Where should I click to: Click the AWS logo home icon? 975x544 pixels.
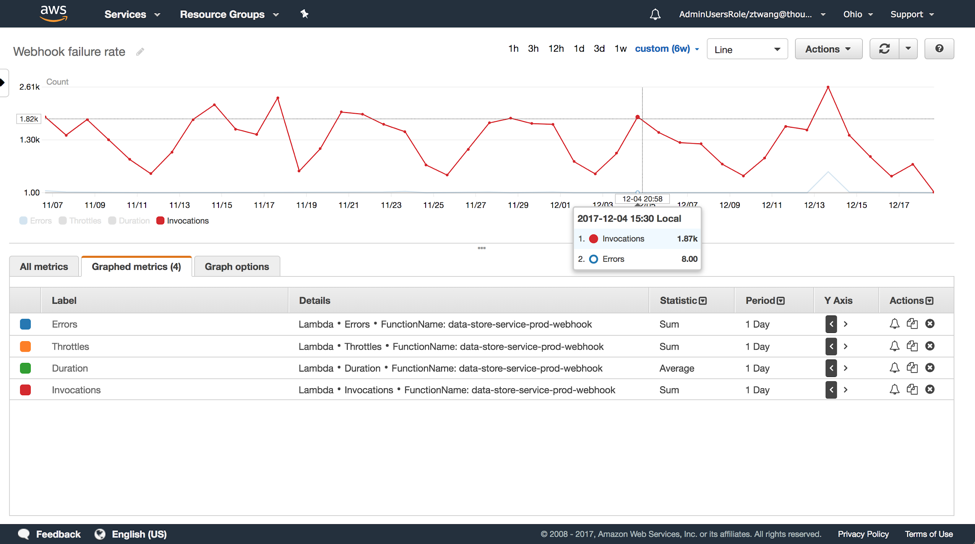(x=53, y=13)
